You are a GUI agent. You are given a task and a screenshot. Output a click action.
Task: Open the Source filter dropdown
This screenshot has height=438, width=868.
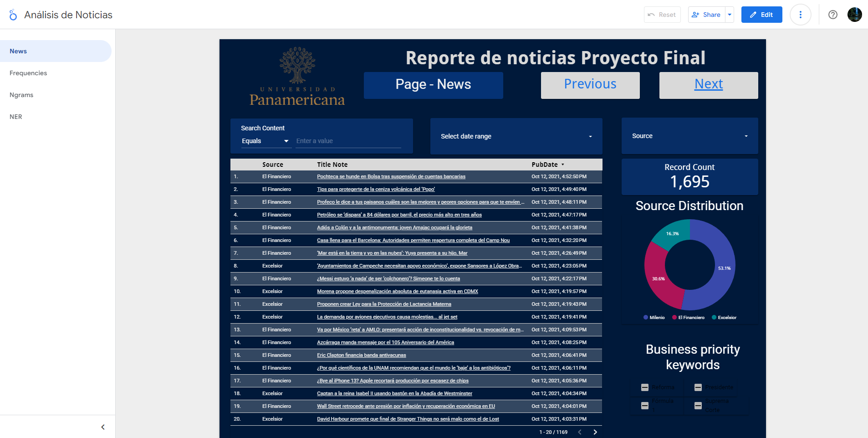pyautogui.click(x=689, y=136)
